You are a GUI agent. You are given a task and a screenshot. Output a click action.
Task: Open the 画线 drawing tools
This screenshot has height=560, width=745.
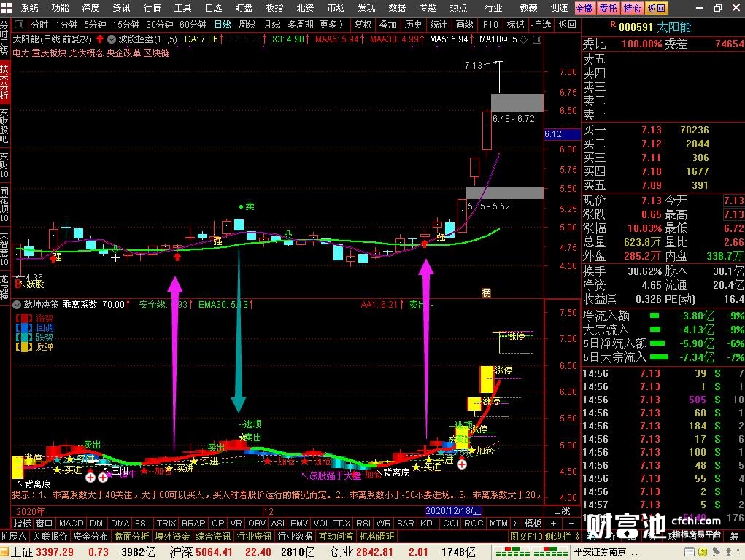pyautogui.click(x=464, y=24)
